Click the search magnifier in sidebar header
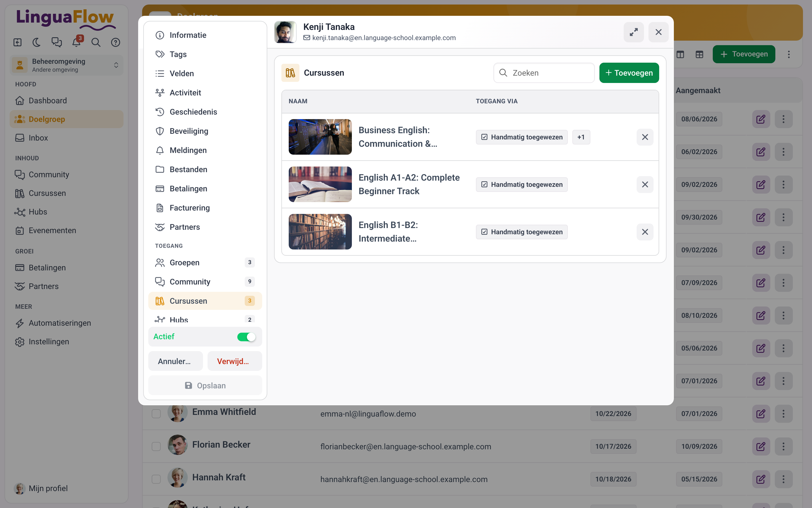 click(96, 42)
